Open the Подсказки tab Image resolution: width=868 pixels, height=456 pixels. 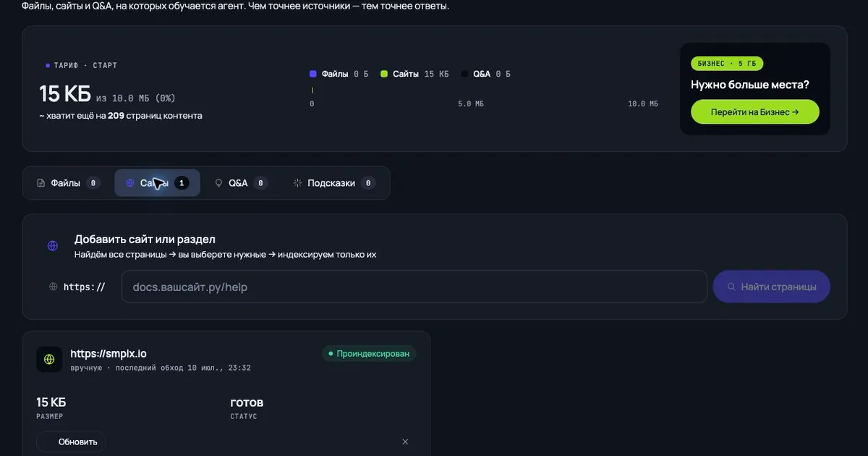(333, 183)
